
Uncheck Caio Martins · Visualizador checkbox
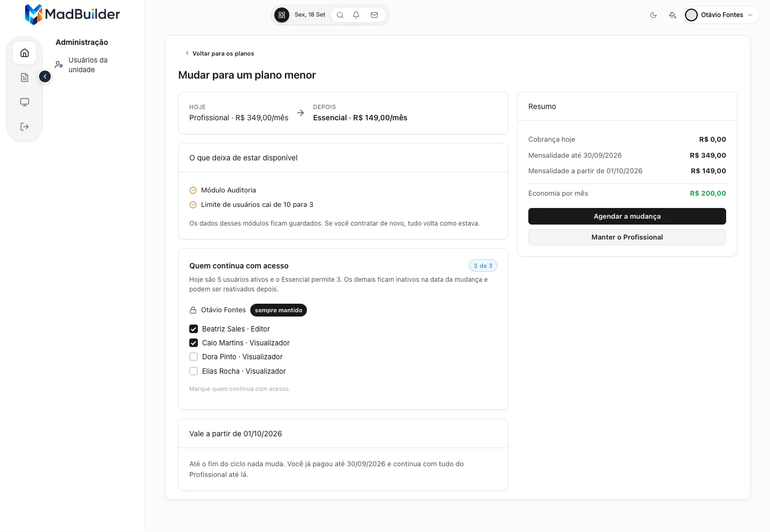click(x=194, y=343)
